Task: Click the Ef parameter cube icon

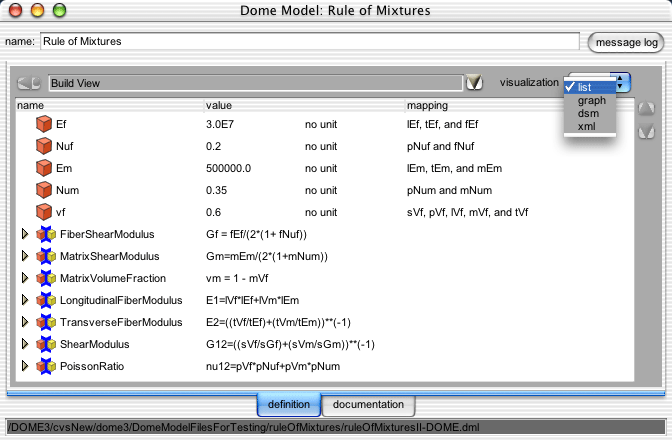Action: pos(44,124)
